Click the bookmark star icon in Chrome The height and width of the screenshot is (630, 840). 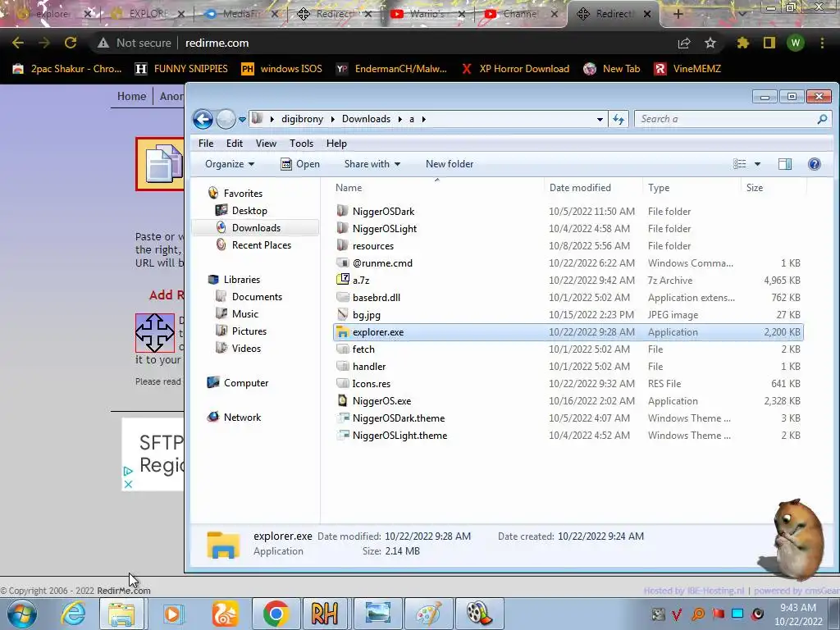pyautogui.click(x=710, y=43)
